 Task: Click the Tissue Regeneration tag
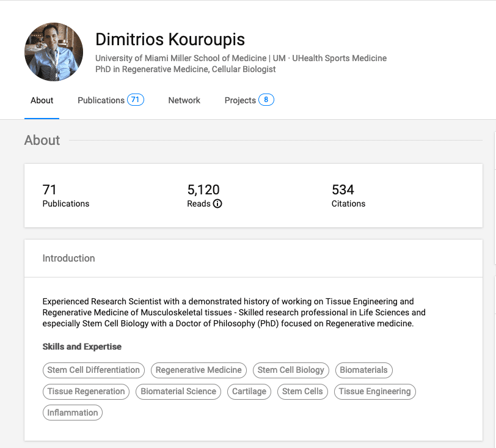pos(86,392)
